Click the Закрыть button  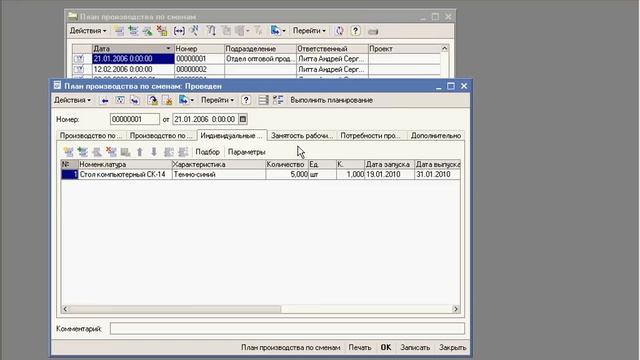[452, 347]
